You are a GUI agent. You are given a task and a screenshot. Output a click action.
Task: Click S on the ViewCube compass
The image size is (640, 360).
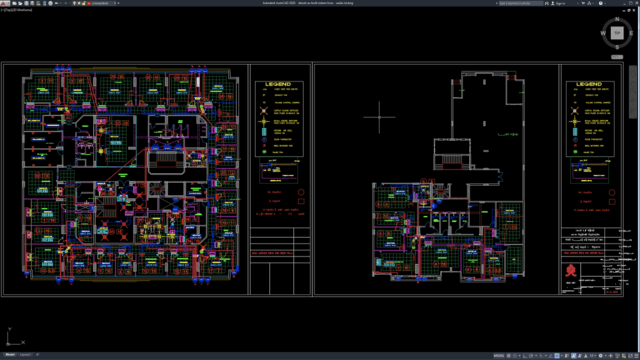(617, 47)
